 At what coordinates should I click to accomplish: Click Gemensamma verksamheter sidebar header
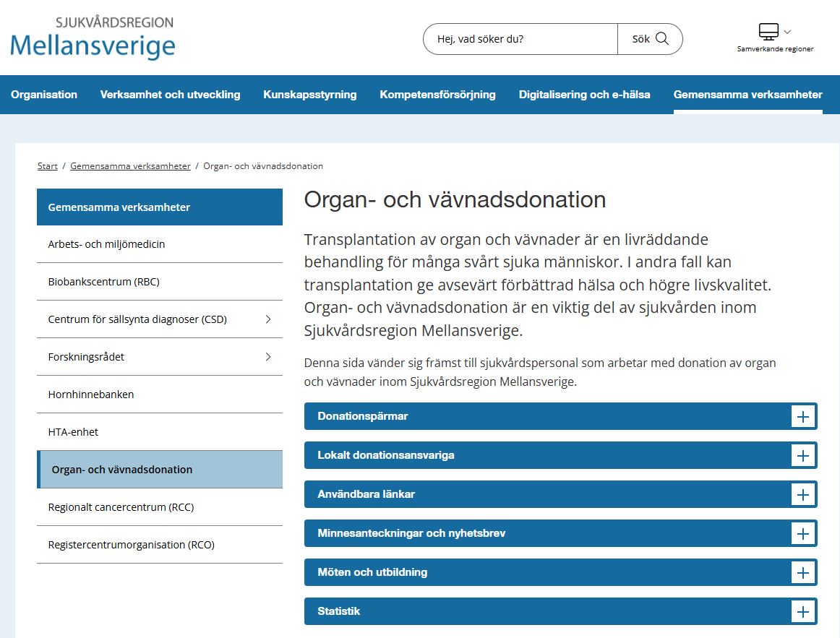[160, 207]
